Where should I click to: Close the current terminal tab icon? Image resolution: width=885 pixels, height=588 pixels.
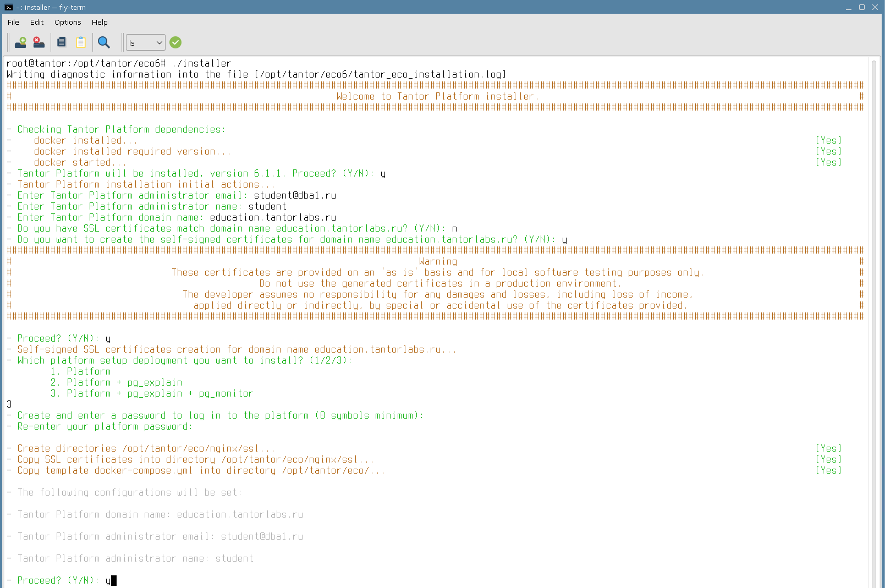(x=39, y=42)
